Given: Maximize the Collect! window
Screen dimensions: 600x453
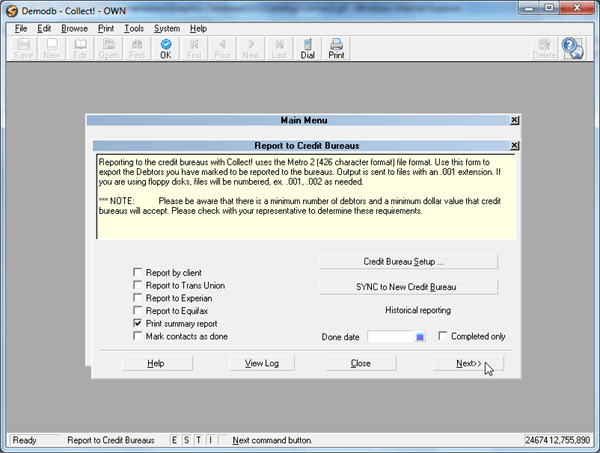Looking at the screenshot, I should click(x=549, y=8).
